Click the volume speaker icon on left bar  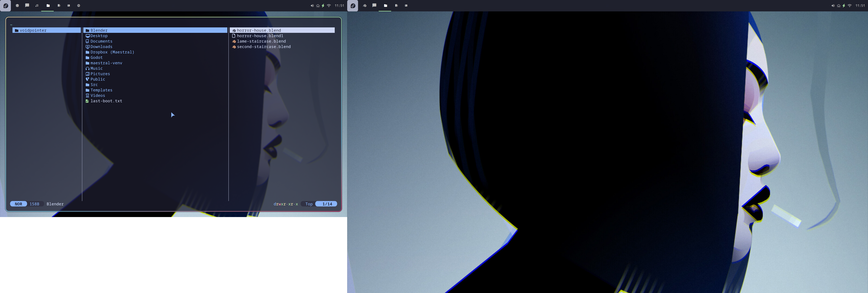click(x=312, y=6)
